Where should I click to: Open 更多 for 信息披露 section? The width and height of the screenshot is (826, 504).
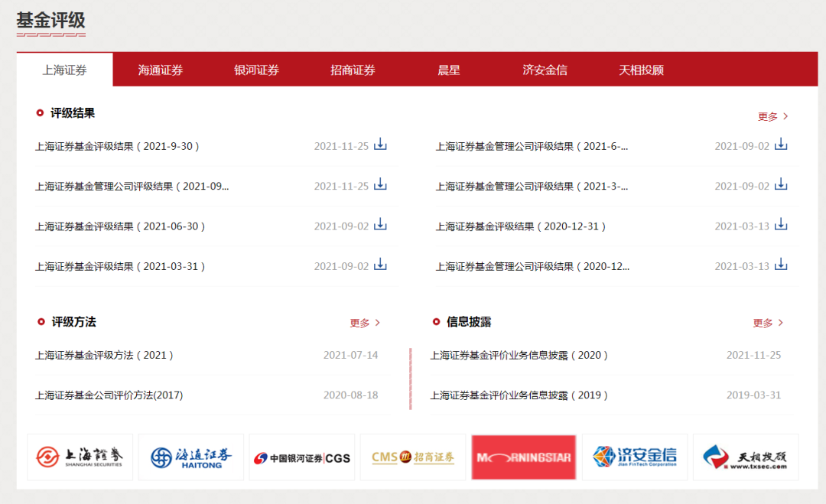click(x=768, y=323)
